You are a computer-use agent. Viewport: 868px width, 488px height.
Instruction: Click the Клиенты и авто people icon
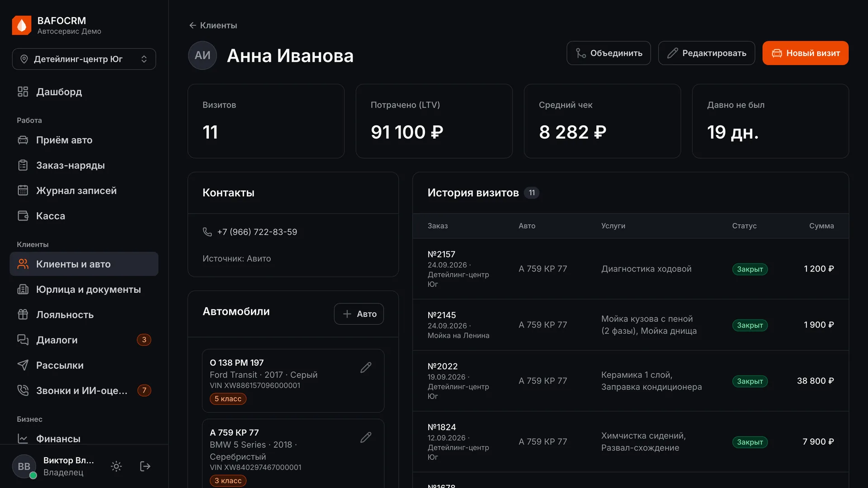(23, 264)
